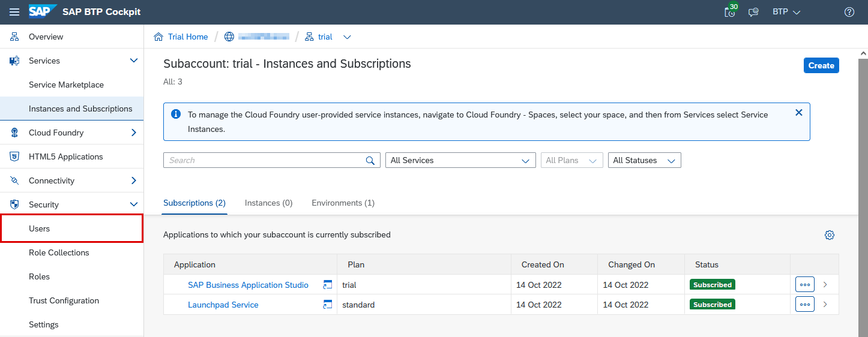Open trial period days-remaining icon
Screen dimensions: 868x337
click(730, 11)
